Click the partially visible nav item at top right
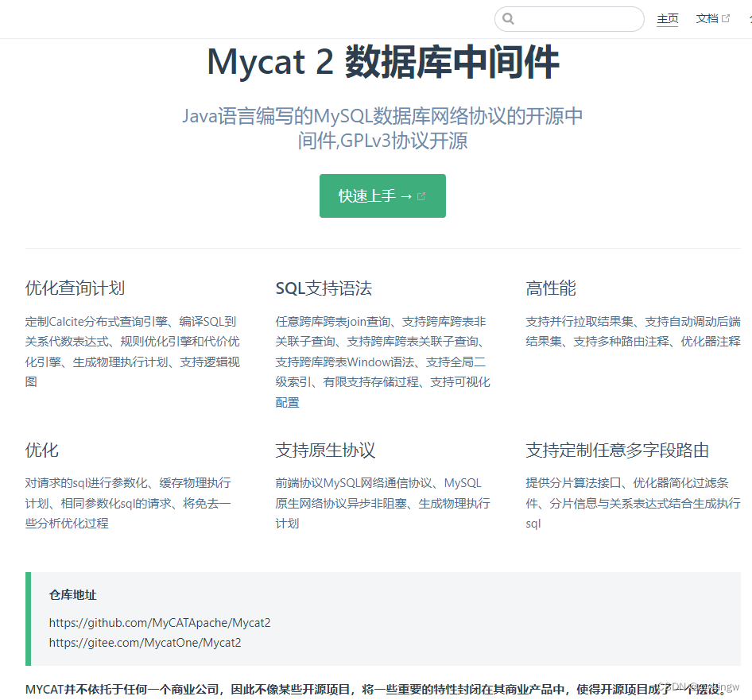 pos(749,18)
